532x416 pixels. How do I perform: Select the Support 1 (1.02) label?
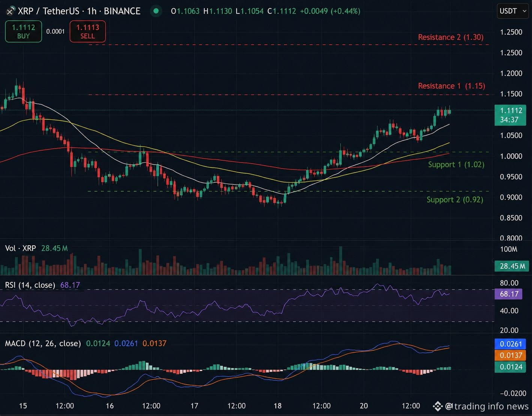[x=456, y=165]
